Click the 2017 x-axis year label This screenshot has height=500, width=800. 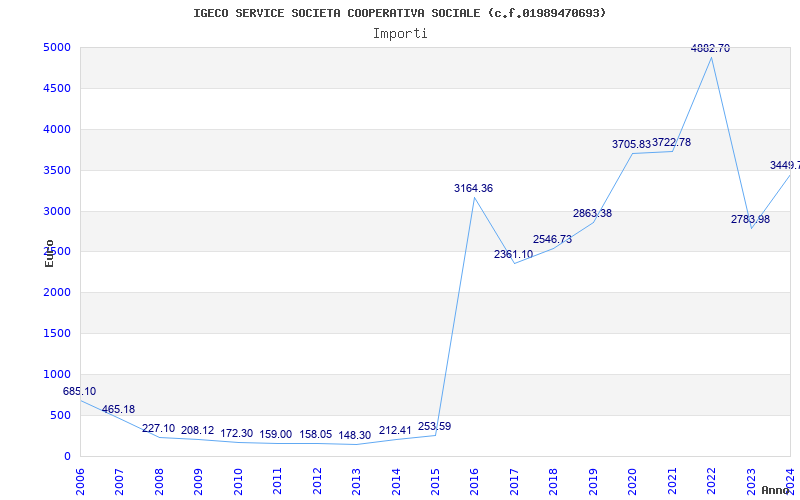pos(514,481)
